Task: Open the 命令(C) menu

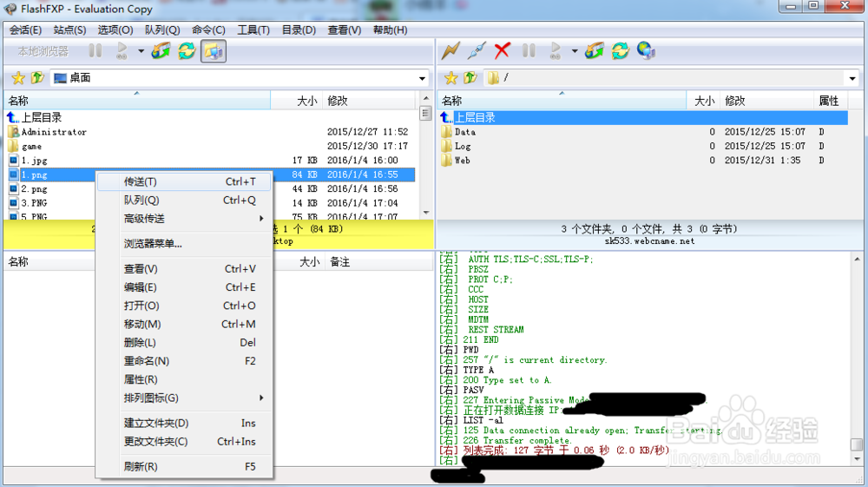Action: pos(208,30)
